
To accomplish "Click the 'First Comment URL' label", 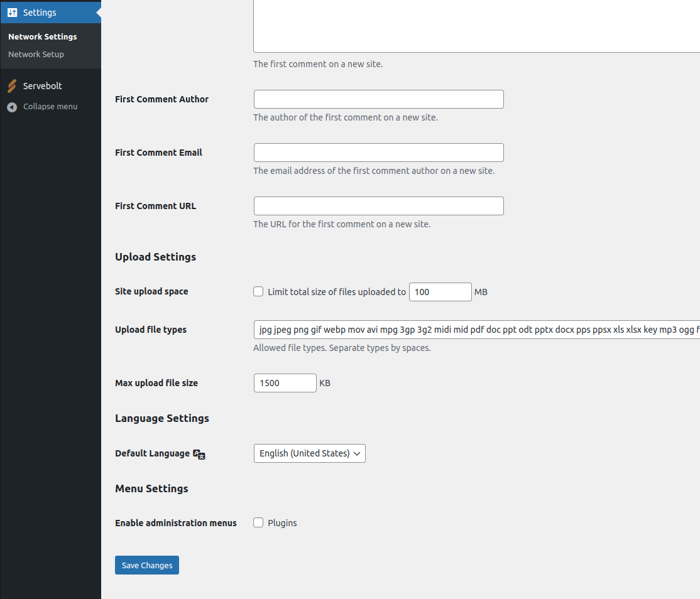I will pyautogui.click(x=155, y=206).
